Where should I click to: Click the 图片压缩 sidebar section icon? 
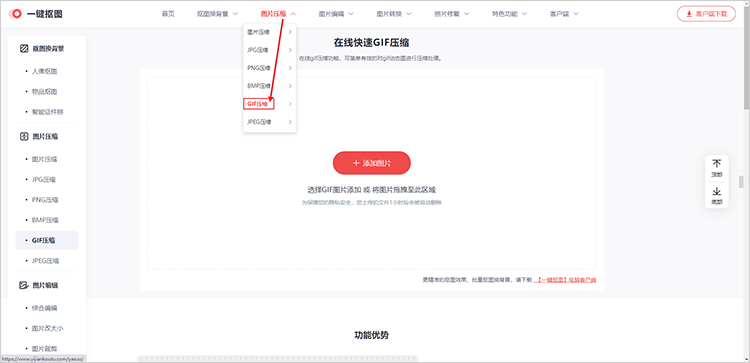(24, 137)
